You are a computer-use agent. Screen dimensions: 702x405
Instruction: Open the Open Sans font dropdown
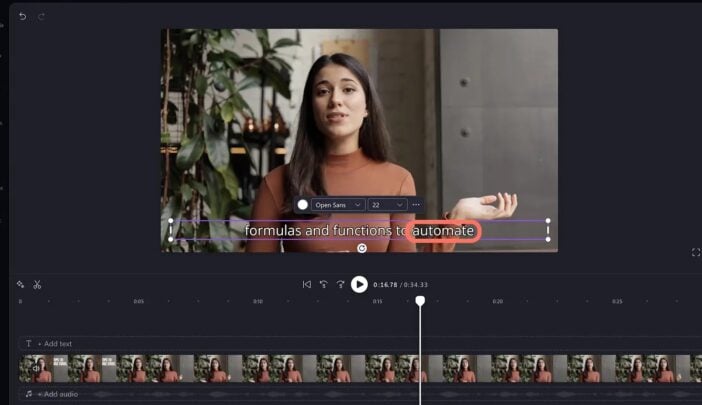tap(337, 204)
